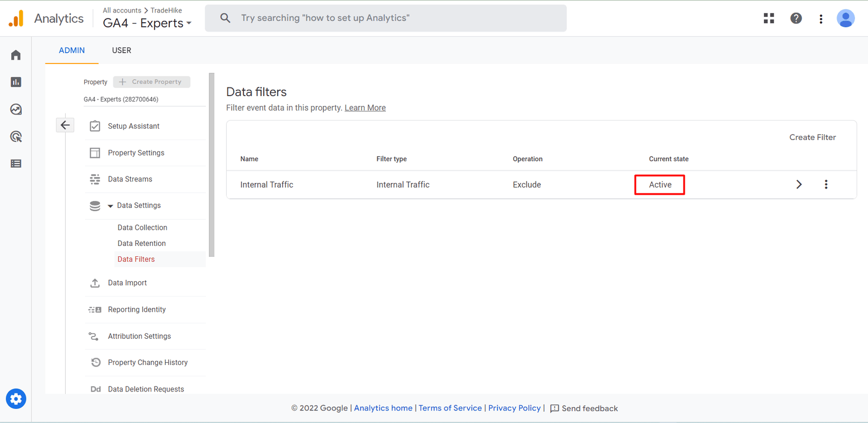
Task: Click the Create Filter button
Action: pos(813,137)
